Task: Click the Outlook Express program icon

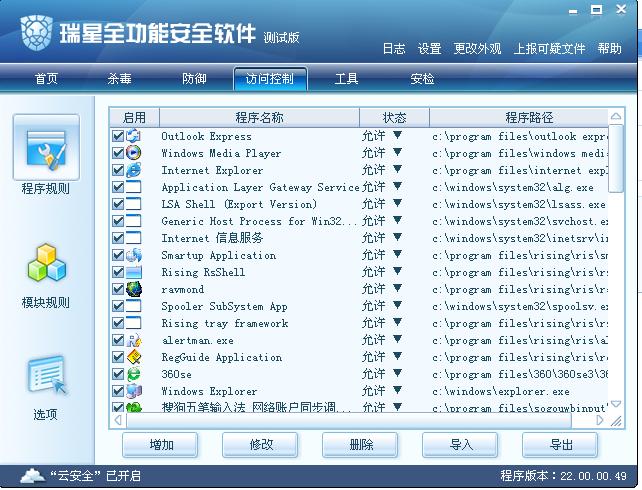Action: tap(133, 135)
